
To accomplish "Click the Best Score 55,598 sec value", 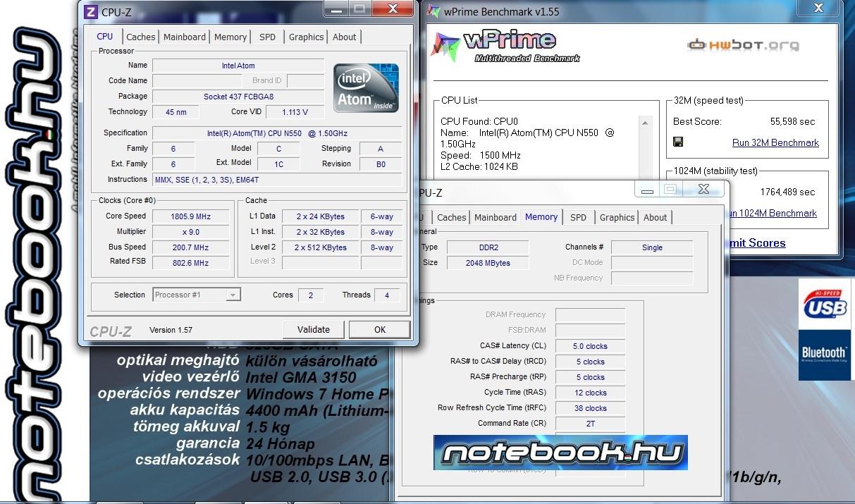I will (792, 121).
